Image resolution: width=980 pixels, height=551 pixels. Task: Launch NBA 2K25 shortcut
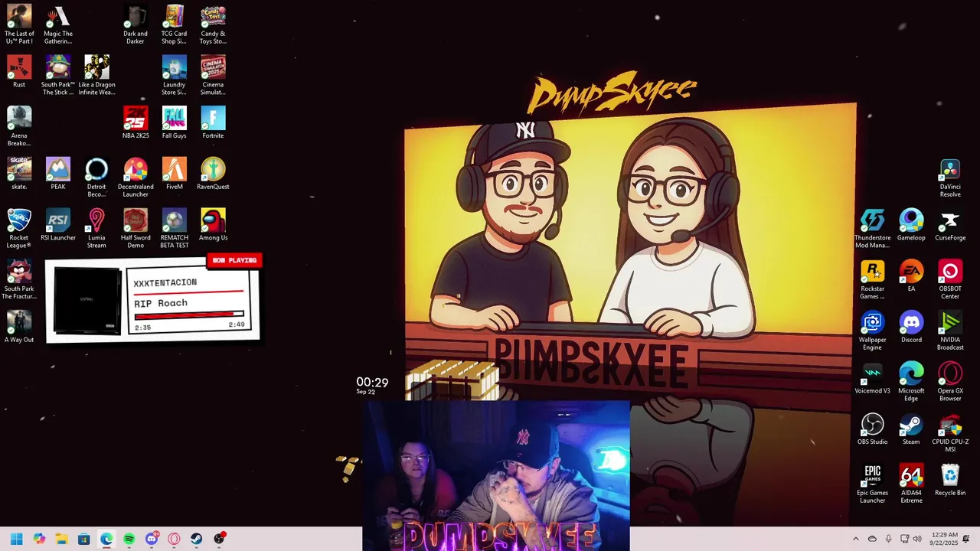[x=136, y=122]
